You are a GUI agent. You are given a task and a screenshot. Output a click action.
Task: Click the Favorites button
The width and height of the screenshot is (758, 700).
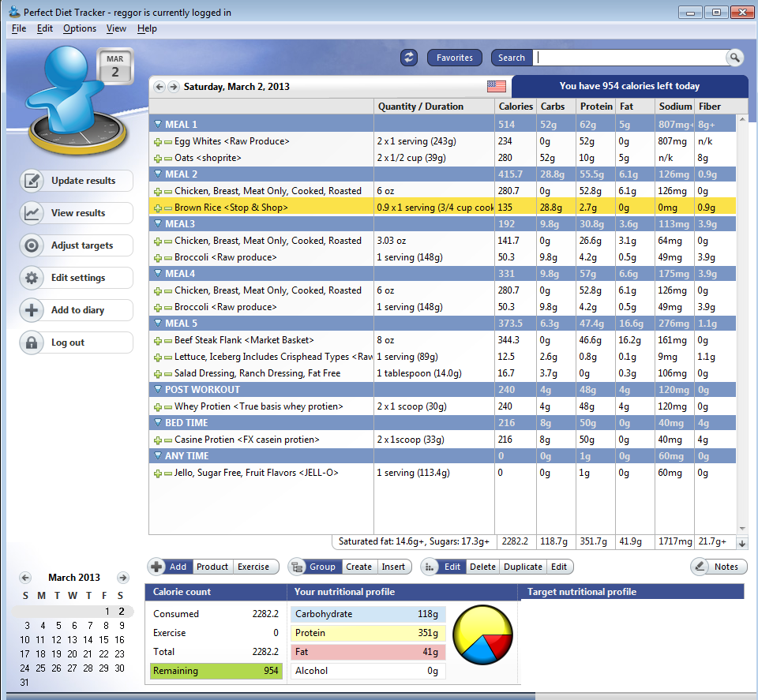[x=455, y=58]
